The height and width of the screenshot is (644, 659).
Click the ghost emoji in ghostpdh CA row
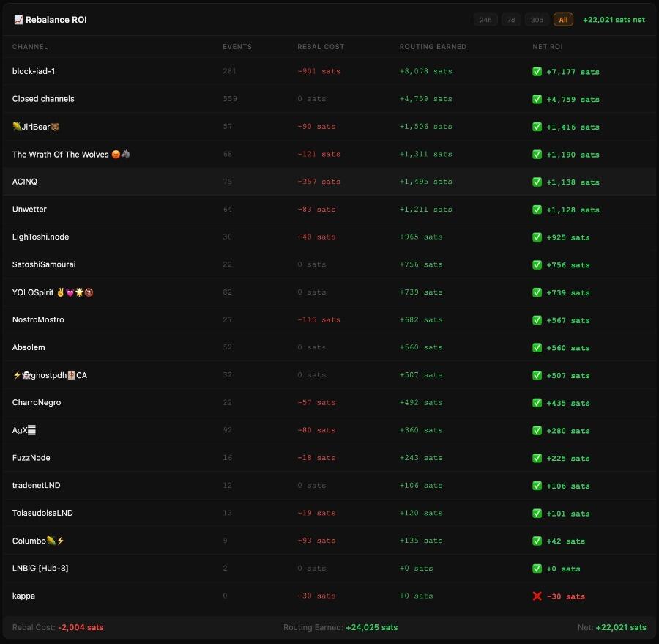pos(26,375)
